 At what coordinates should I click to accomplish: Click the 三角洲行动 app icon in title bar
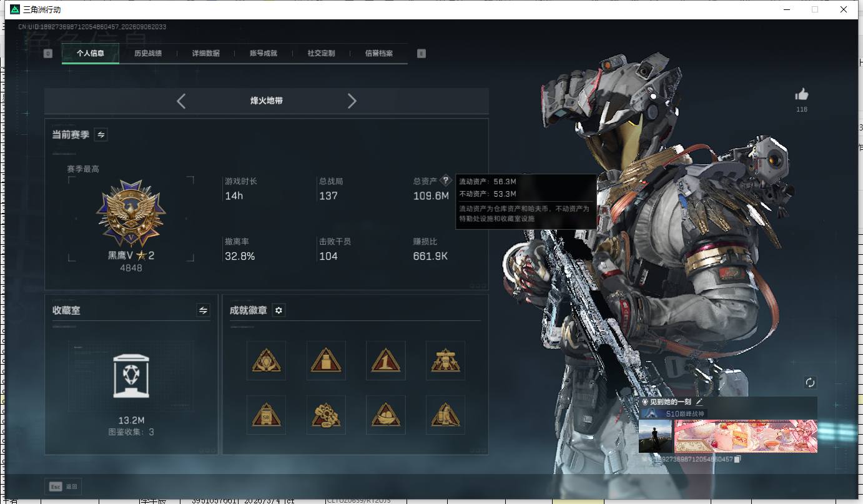coord(15,9)
